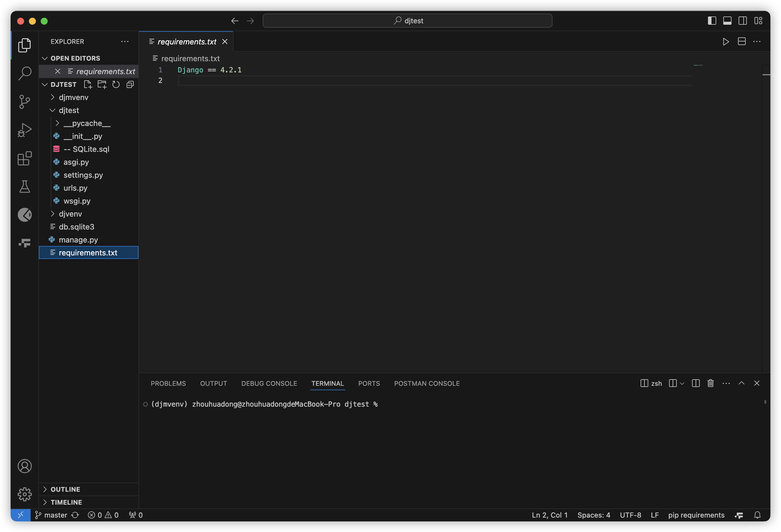781x532 pixels.
Task: Switch to the DEBUG CONSOLE tab
Action: 269,383
